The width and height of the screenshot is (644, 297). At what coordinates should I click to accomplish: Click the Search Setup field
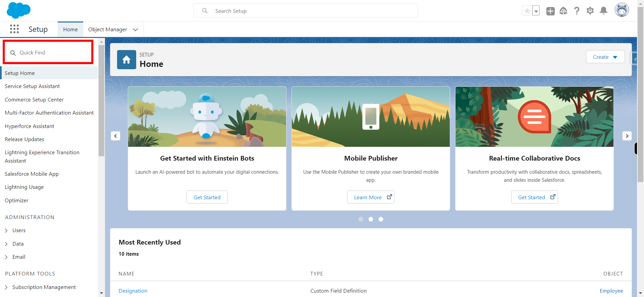pyautogui.click(x=306, y=10)
